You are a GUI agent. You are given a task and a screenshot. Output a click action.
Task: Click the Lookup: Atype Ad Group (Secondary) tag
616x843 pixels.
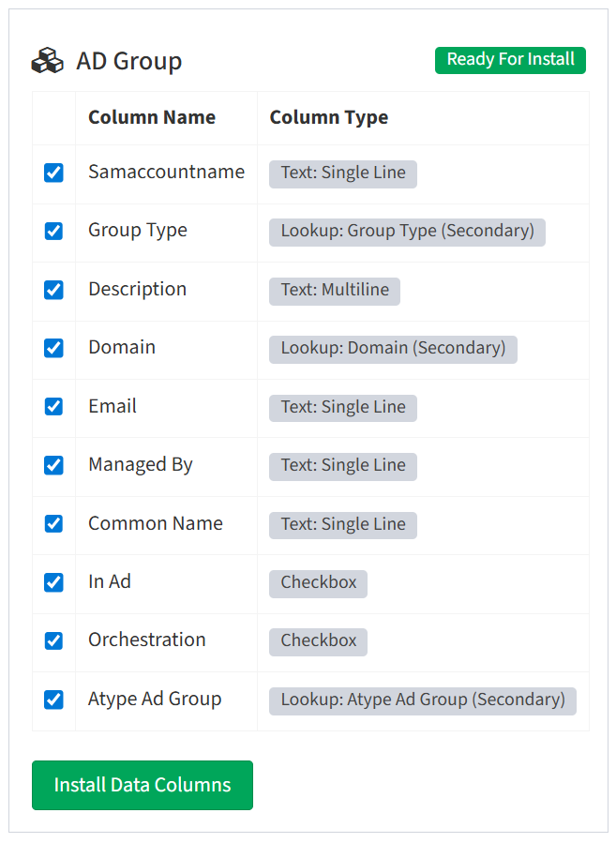[x=423, y=700]
